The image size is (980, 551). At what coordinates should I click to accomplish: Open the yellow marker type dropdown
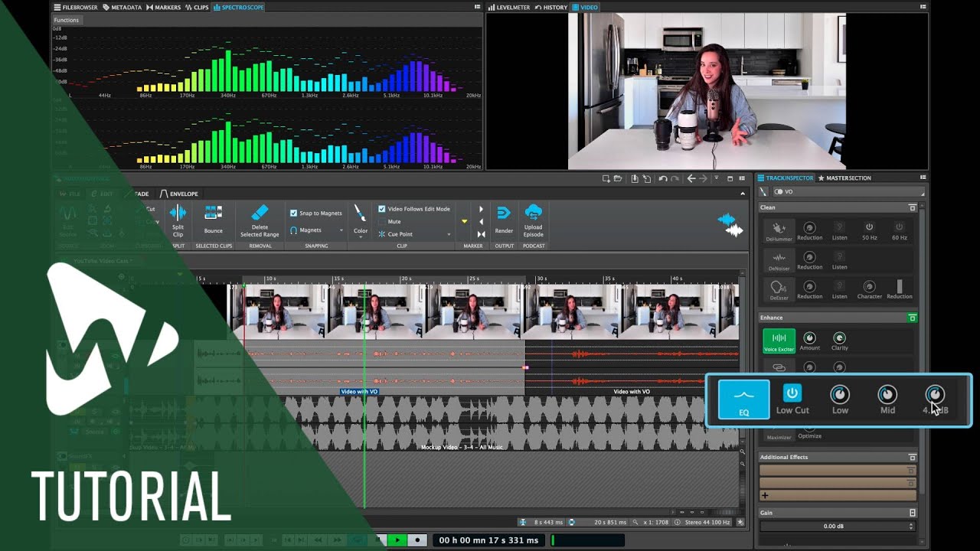[464, 221]
